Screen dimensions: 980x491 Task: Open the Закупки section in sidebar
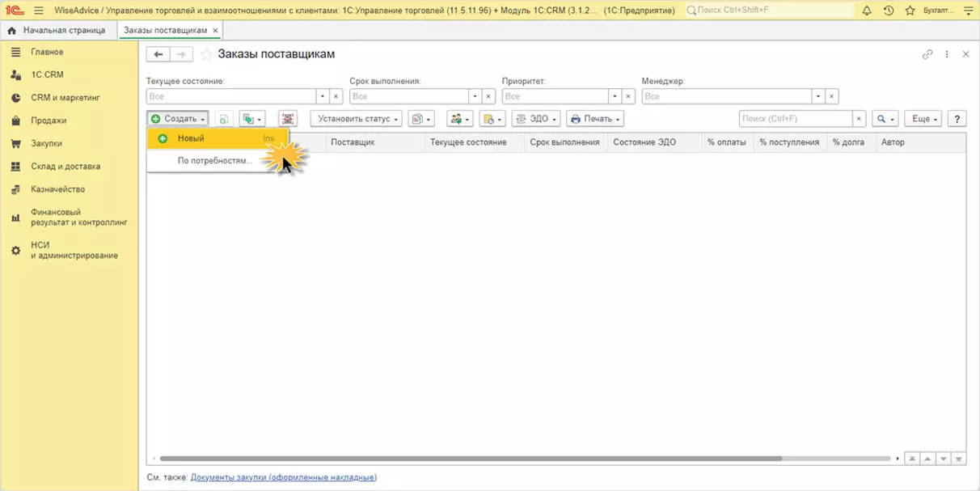pyautogui.click(x=46, y=143)
